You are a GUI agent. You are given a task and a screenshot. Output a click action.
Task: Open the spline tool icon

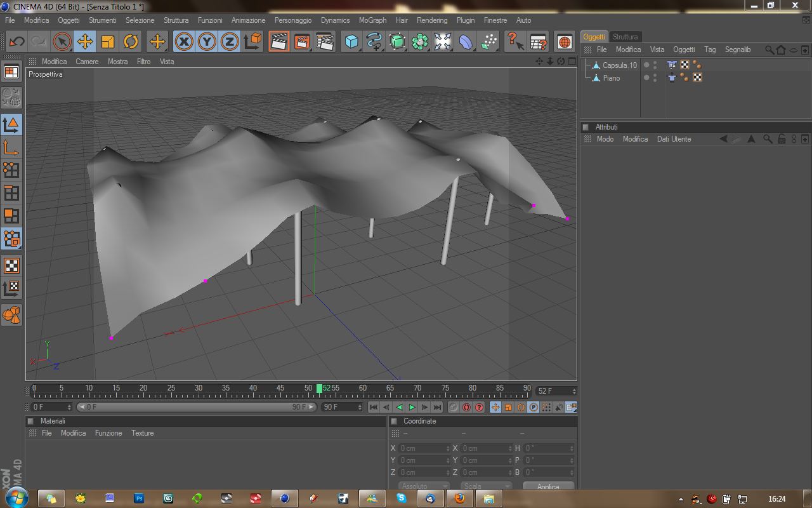click(374, 42)
